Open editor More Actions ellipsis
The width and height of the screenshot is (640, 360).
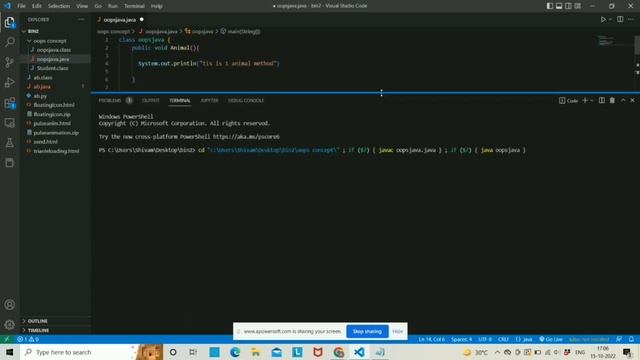pos(631,19)
